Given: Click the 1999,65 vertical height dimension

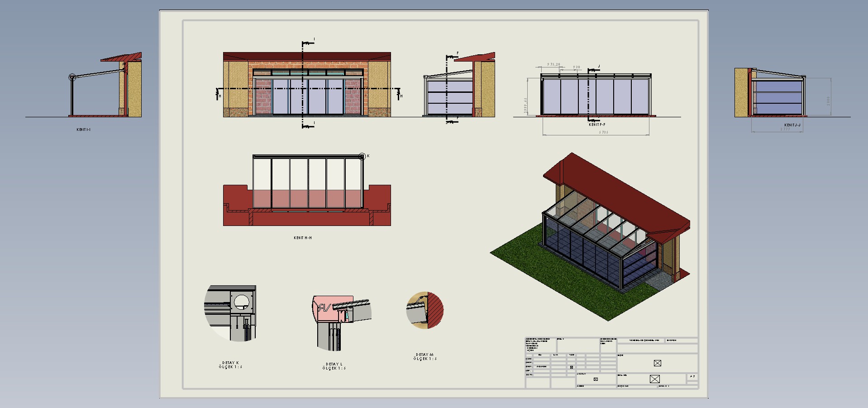Looking at the screenshot, I should (x=525, y=105).
